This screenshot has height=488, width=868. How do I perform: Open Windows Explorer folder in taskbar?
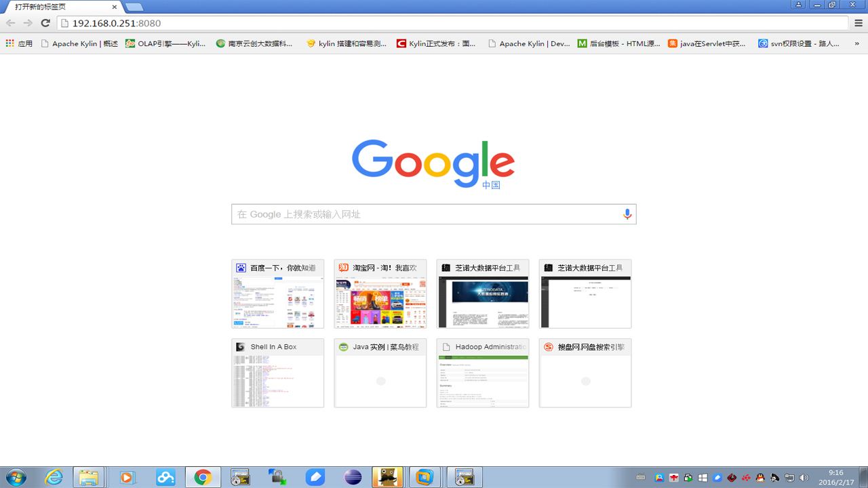click(x=89, y=477)
